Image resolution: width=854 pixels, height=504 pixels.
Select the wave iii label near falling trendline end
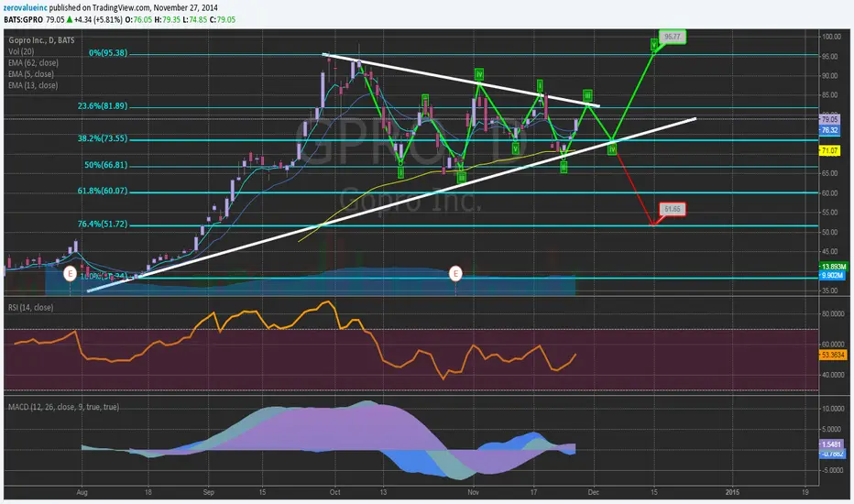click(x=587, y=95)
